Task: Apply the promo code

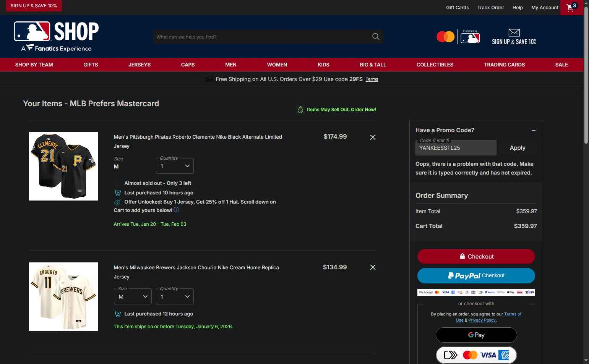Action: [x=518, y=148]
